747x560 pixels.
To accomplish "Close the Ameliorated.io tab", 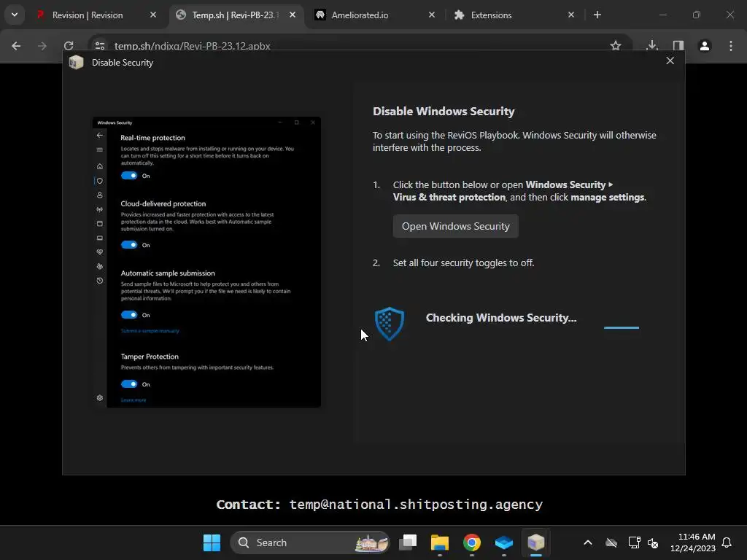I will click(x=432, y=15).
